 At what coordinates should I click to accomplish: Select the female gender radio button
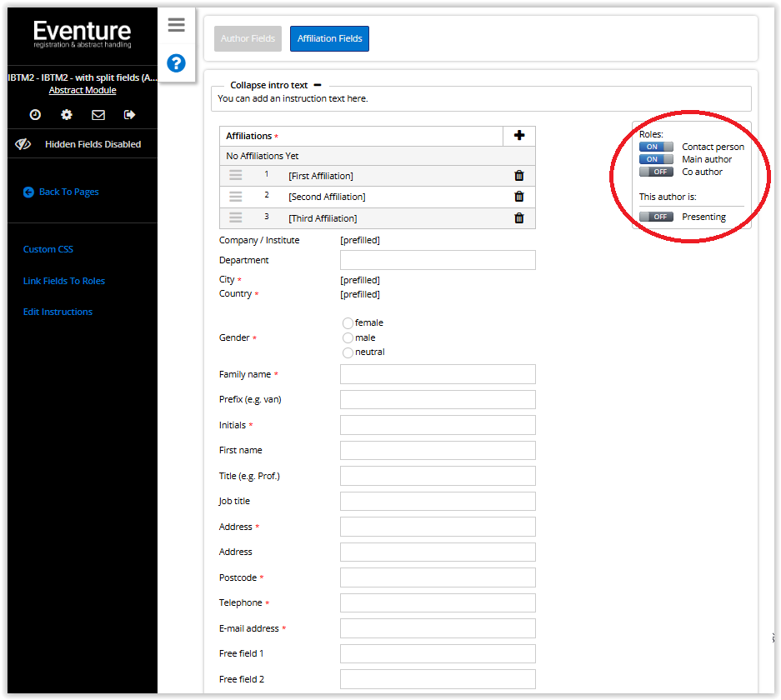click(348, 323)
